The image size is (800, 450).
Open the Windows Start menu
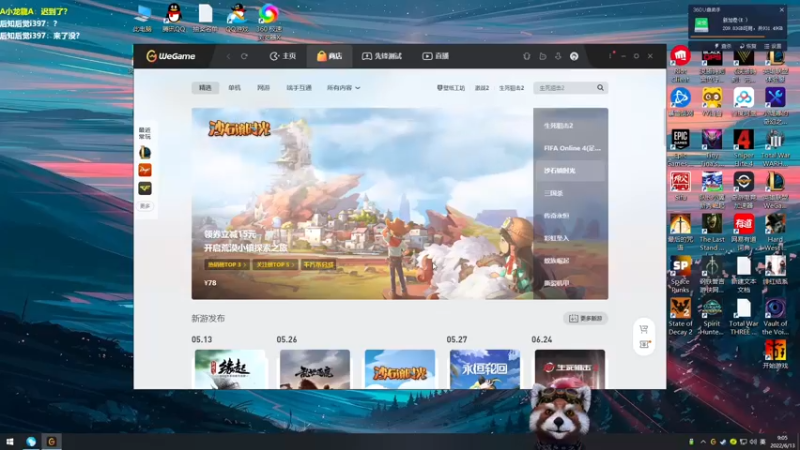9,442
